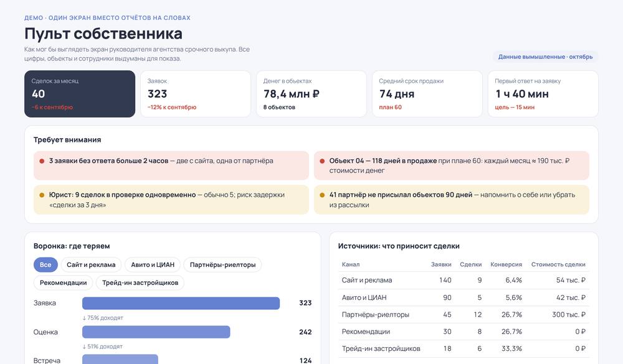The image size is (623, 364).
Task: Open alert "Юрист: 9 сделок в проверке"
Action: tap(171, 200)
